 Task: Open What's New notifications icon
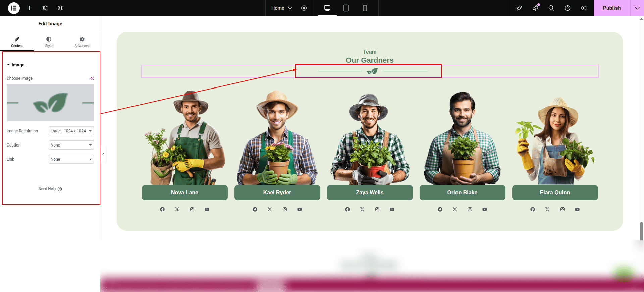pyautogui.click(x=536, y=8)
